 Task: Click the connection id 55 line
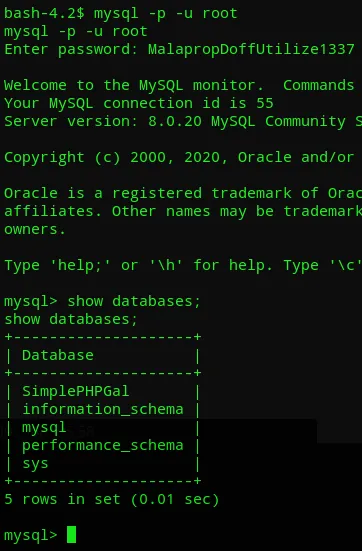[x=138, y=103]
